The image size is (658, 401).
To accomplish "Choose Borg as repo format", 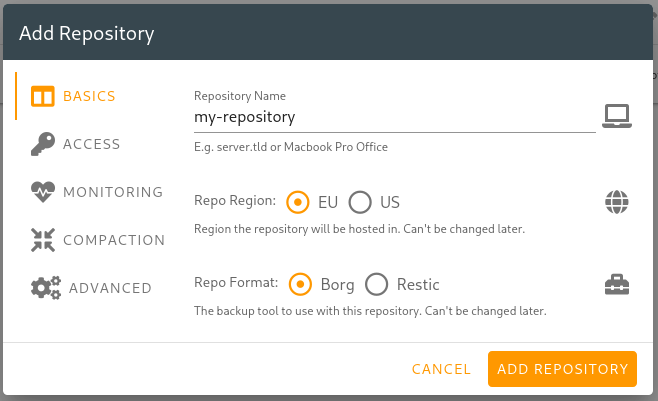I will click(x=300, y=284).
